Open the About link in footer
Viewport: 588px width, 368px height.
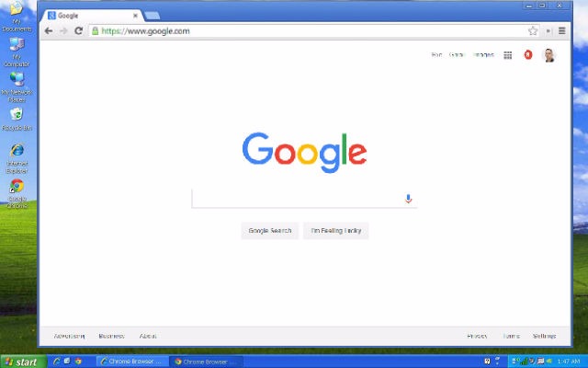pos(148,336)
